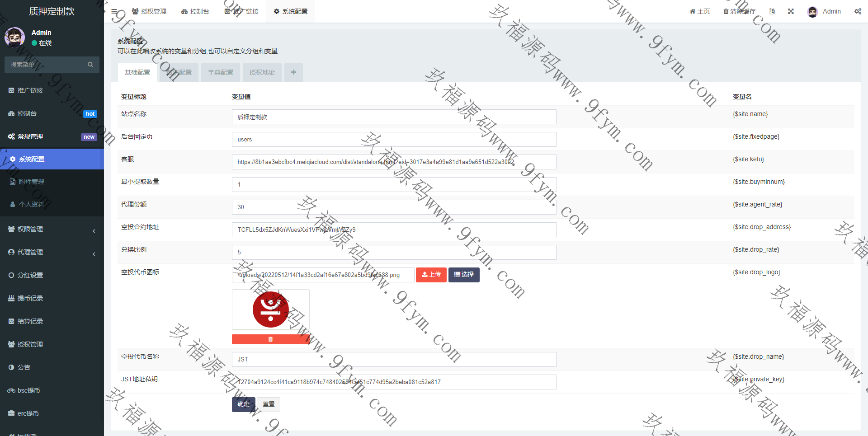
Task: Click the red 上传 upload button
Action: 431,275
